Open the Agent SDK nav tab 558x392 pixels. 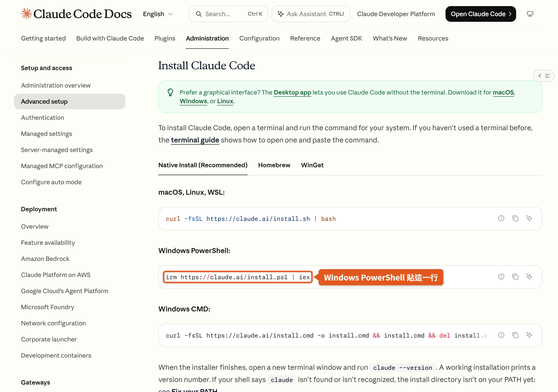coord(346,38)
